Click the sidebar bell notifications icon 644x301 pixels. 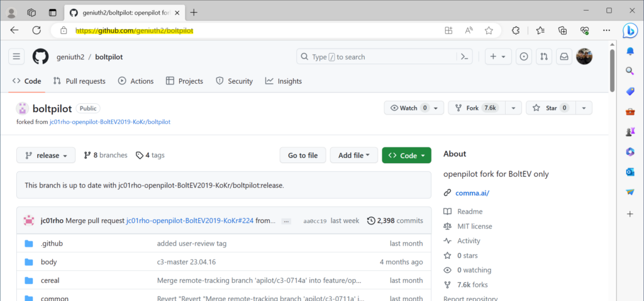[630, 51]
